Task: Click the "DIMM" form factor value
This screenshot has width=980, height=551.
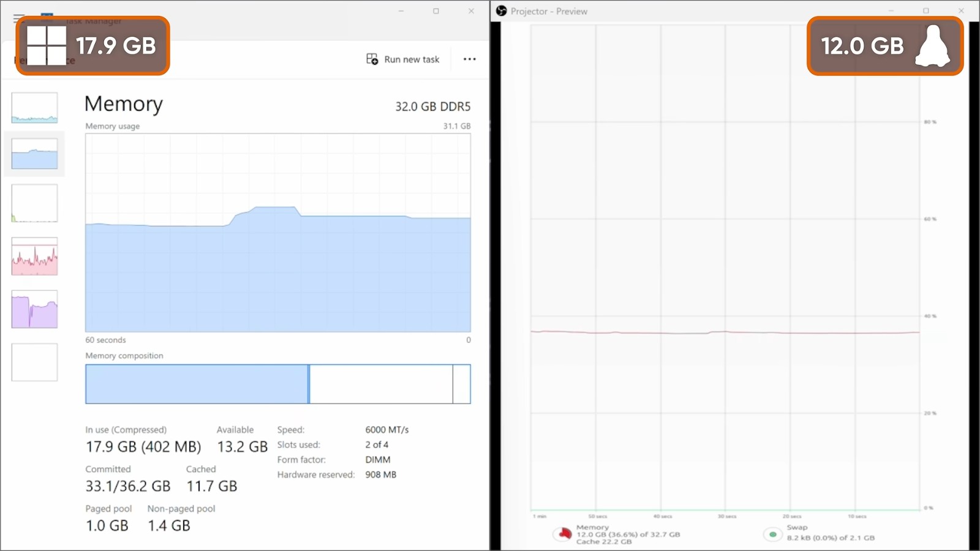Action: coord(378,460)
